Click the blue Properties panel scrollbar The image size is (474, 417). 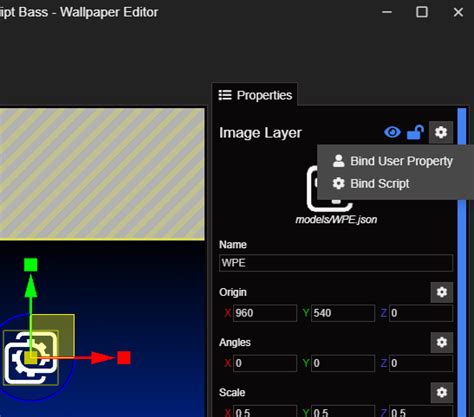[x=462, y=262]
